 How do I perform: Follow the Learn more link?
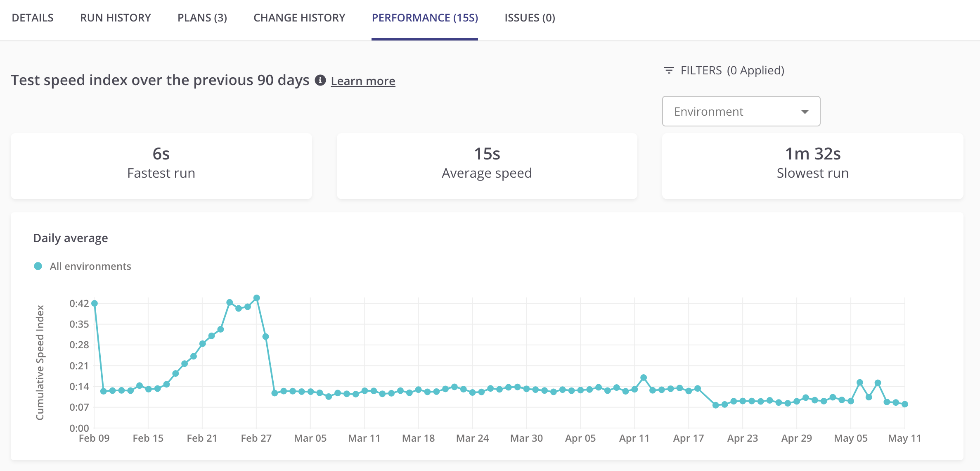click(x=363, y=81)
